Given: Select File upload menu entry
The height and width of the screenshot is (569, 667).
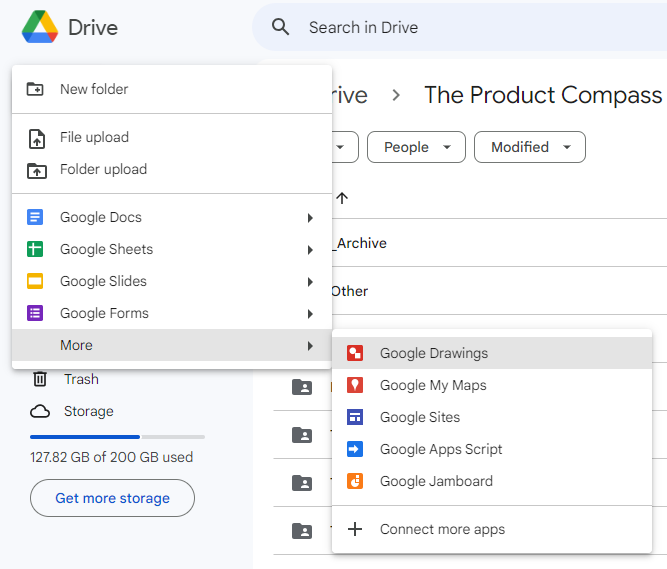Looking at the screenshot, I should [172, 138].
